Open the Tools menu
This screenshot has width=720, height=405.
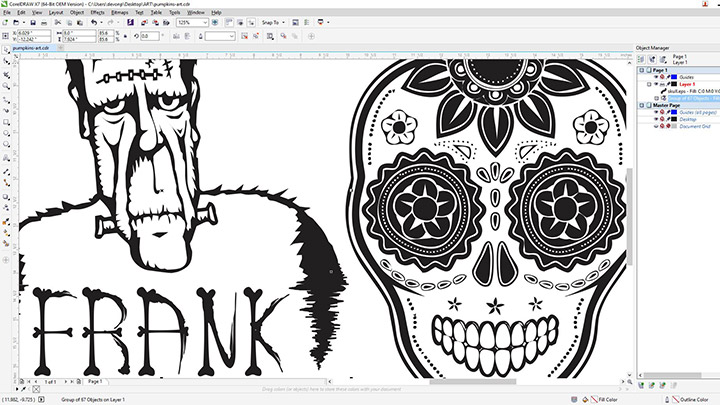[174, 12]
